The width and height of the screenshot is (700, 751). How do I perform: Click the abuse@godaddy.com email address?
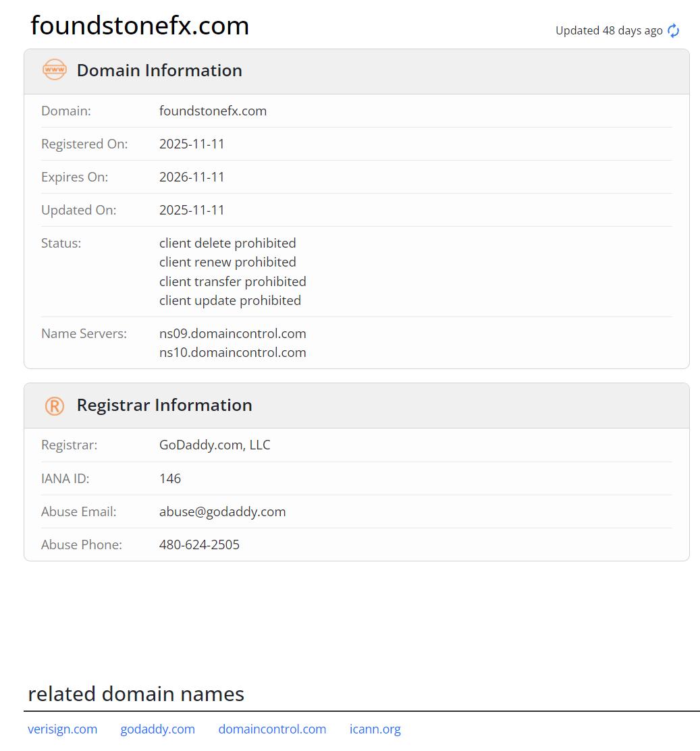tap(222, 511)
